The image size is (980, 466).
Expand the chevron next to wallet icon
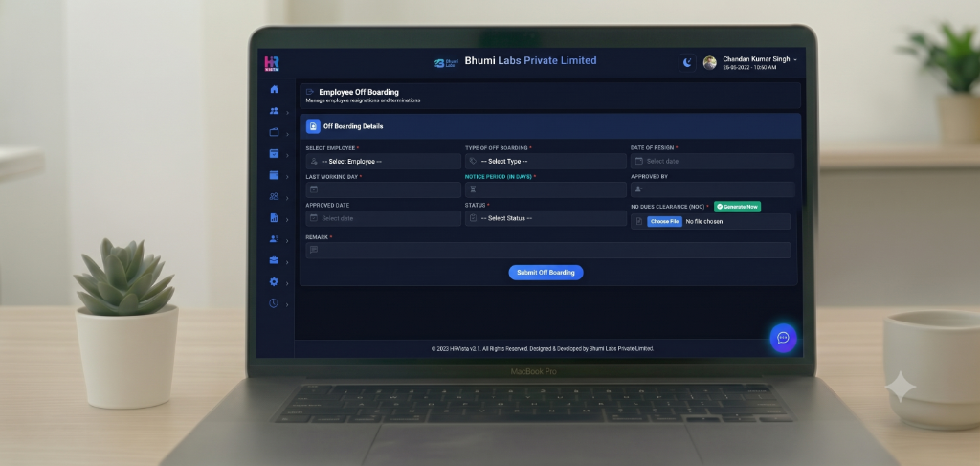tap(287, 177)
